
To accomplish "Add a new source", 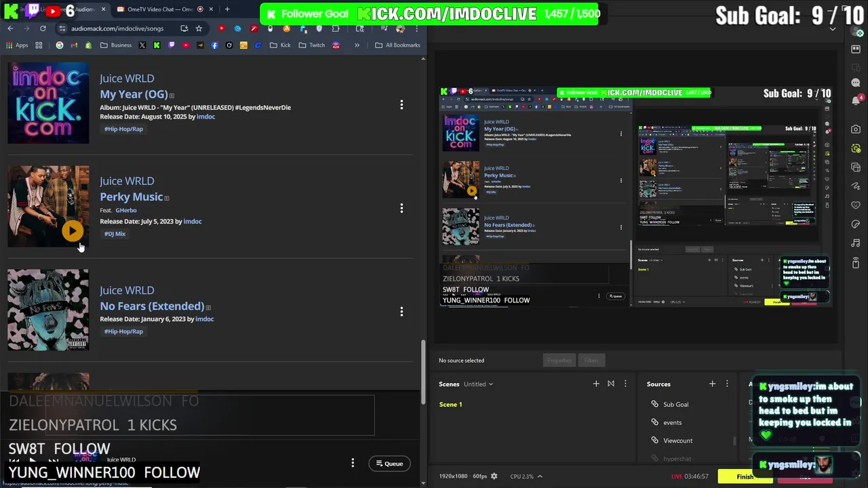I will click(x=712, y=384).
